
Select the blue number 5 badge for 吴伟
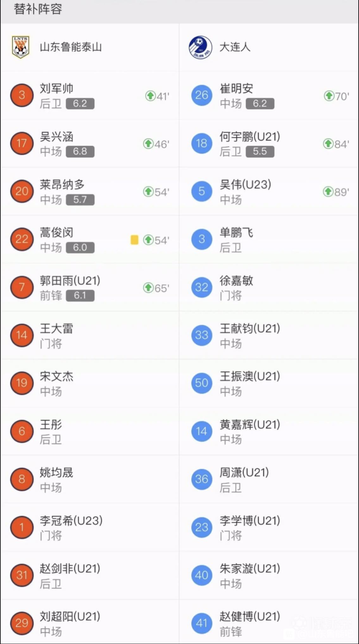(x=202, y=191)
